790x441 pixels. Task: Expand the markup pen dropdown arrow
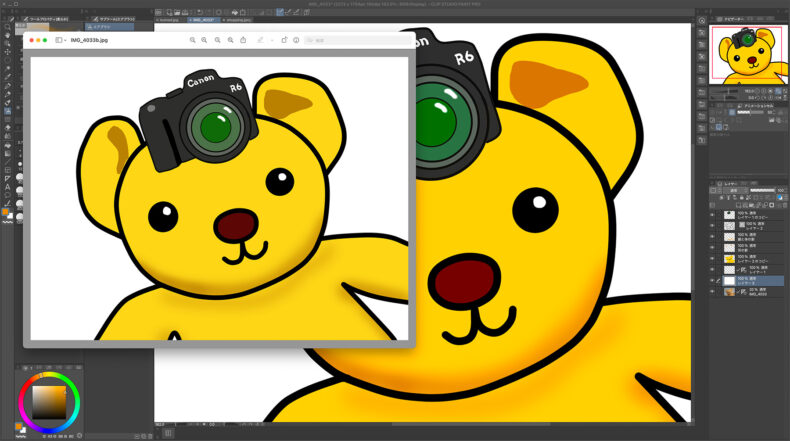pyautogui.click(x=270, y=40)
